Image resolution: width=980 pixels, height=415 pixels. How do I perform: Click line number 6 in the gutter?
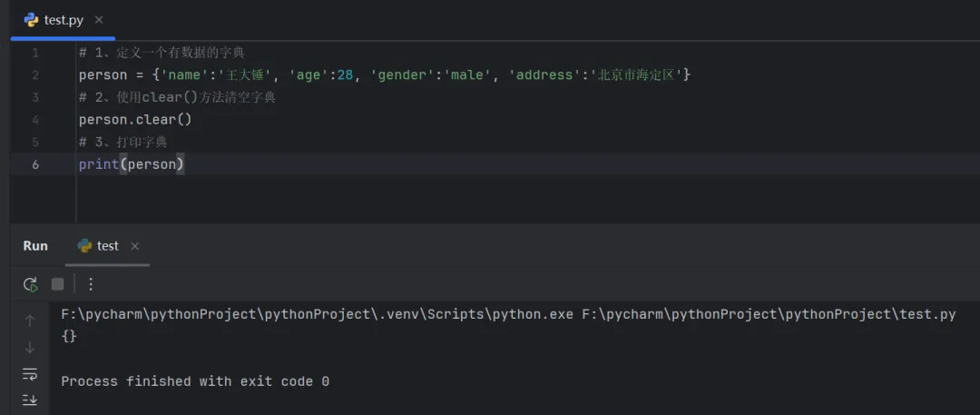pos(35,164)
